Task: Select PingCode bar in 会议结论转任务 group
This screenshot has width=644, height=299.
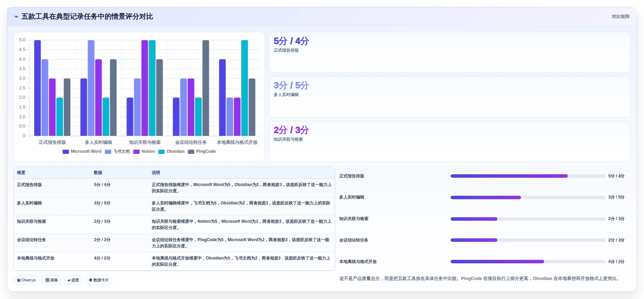Action: (x=206, y=88)
